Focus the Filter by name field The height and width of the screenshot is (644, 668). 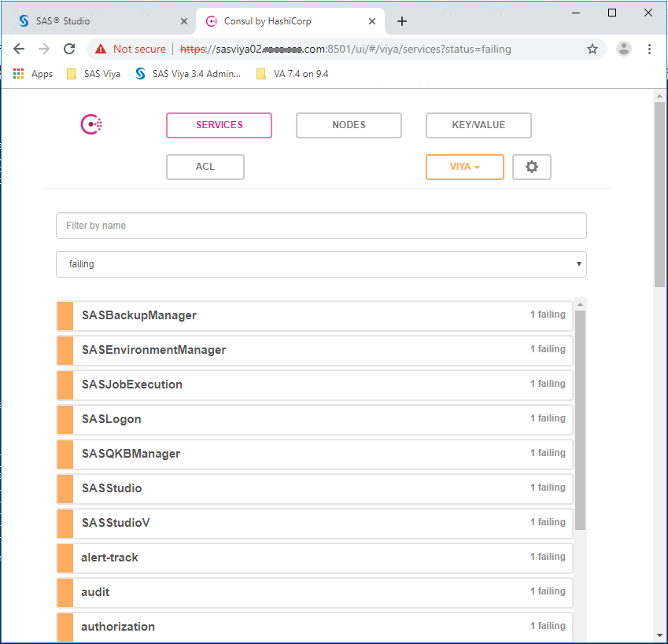pyautogui.click(x=321, y=226)
